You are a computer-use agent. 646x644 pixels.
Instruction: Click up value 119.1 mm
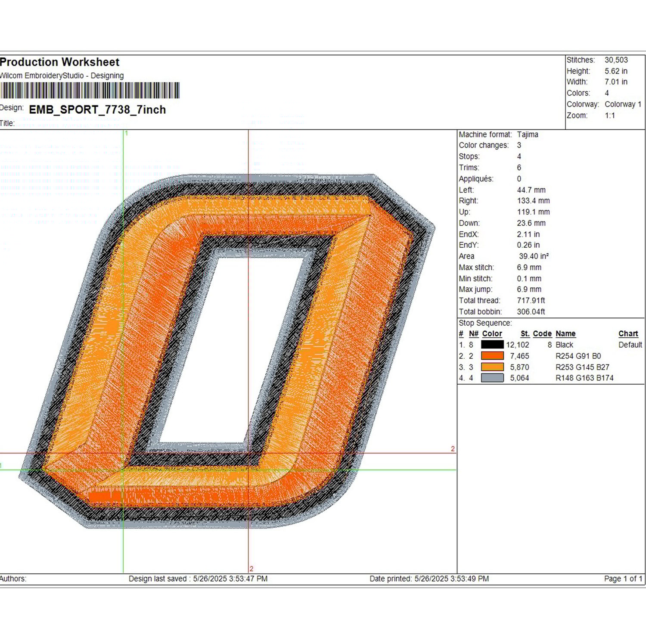(533, 212)
